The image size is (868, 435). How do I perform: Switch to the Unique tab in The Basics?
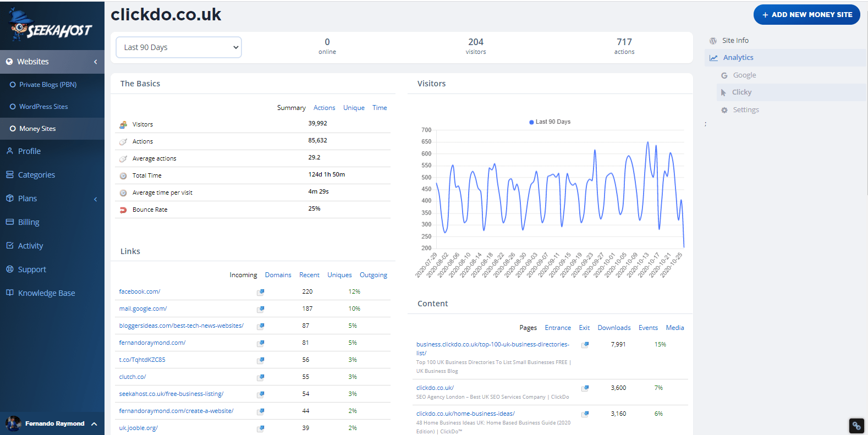pyautogui.click(x=354, y=108)
